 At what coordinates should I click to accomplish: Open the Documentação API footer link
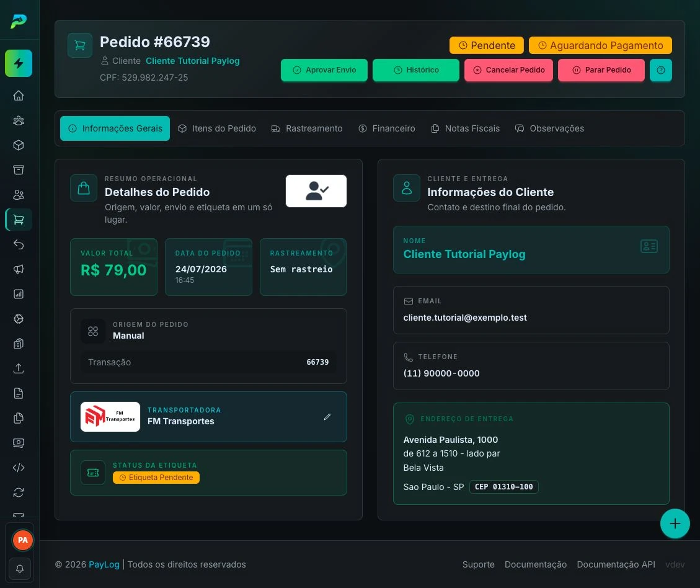click(x=616, y=564)
